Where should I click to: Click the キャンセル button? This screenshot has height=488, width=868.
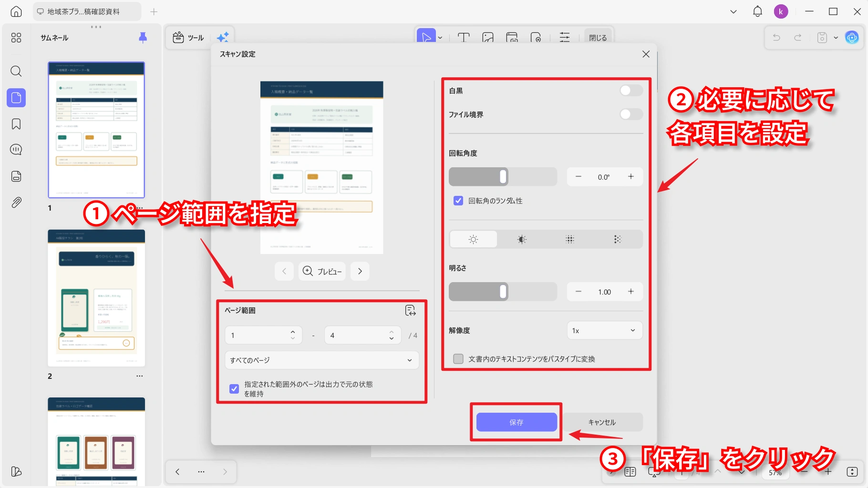click(x=602, y=422)
